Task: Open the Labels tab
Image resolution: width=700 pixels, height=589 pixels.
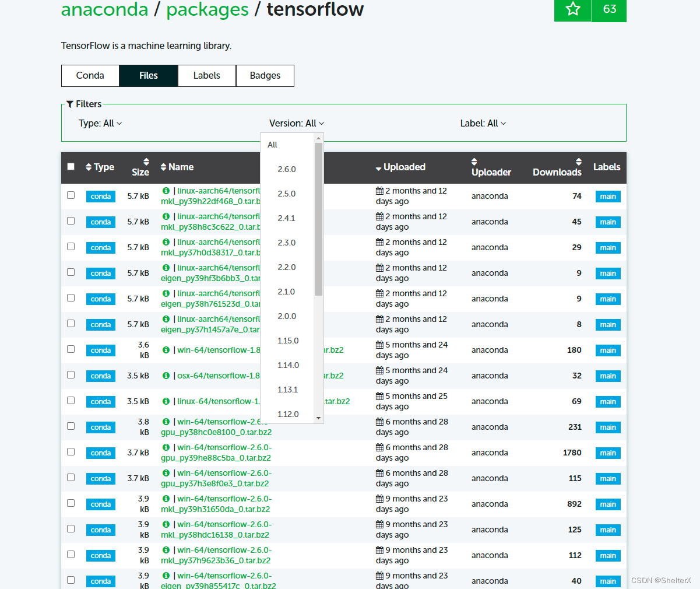Action: pyautogui.click(x=207, y=76)
